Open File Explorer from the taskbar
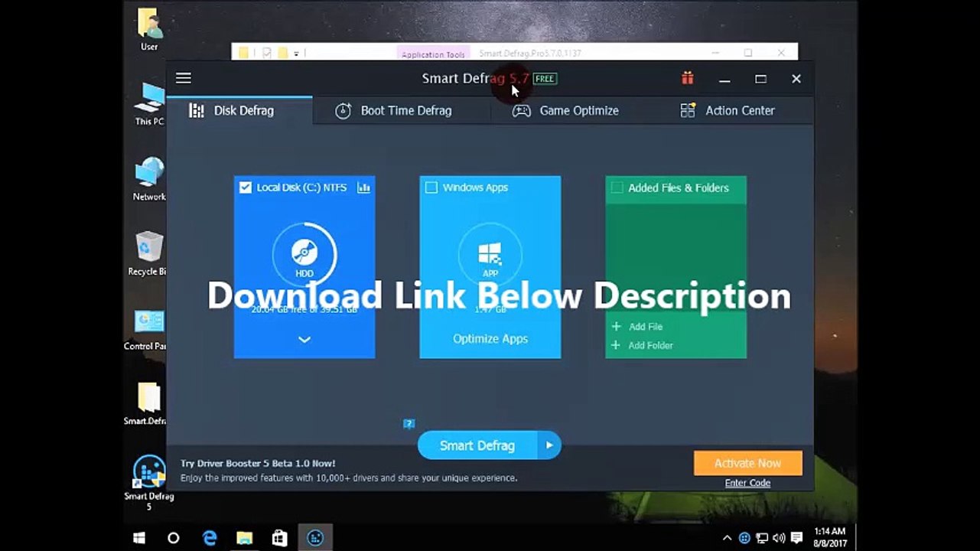 pos(245,538)
